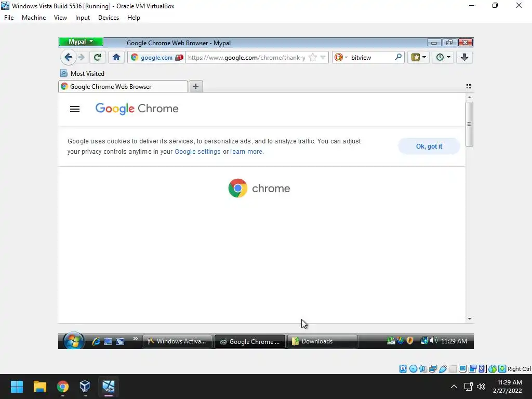The image size is (532, 399).
Task: Click the page scrollbar down arrow
Action: 470,318
